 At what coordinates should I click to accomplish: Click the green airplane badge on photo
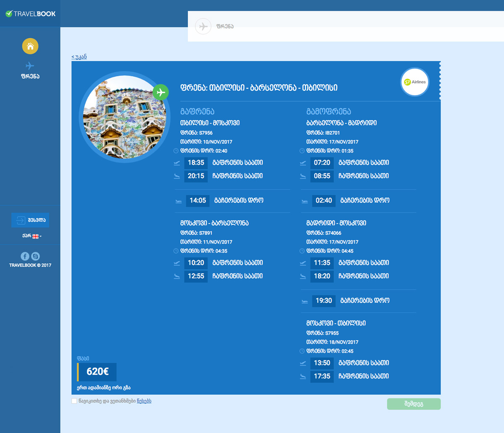point(160,92)
